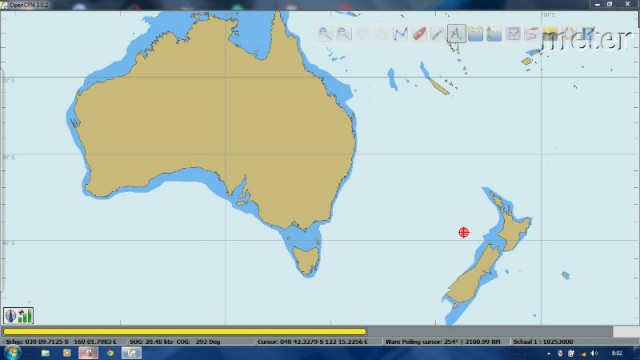Screen dimensions: 640x360
Task: Click the checkmark chart icon in toolbar
Action: pos(513,33)
